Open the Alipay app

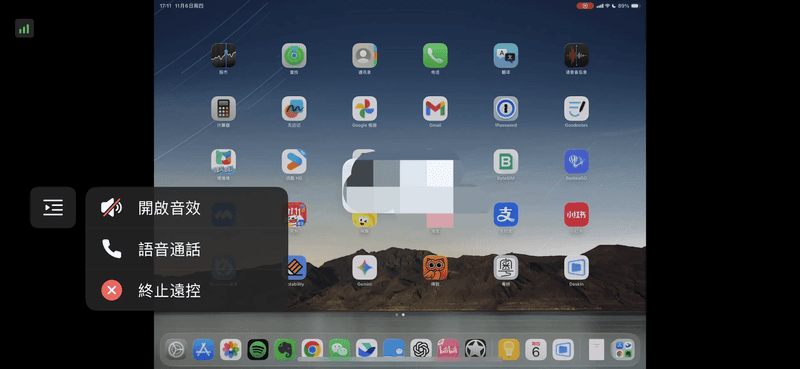tap(506, 215)
